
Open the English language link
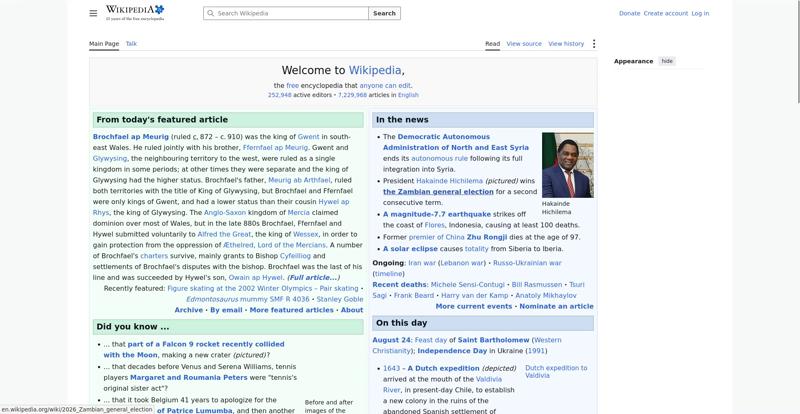coord(408,95)
